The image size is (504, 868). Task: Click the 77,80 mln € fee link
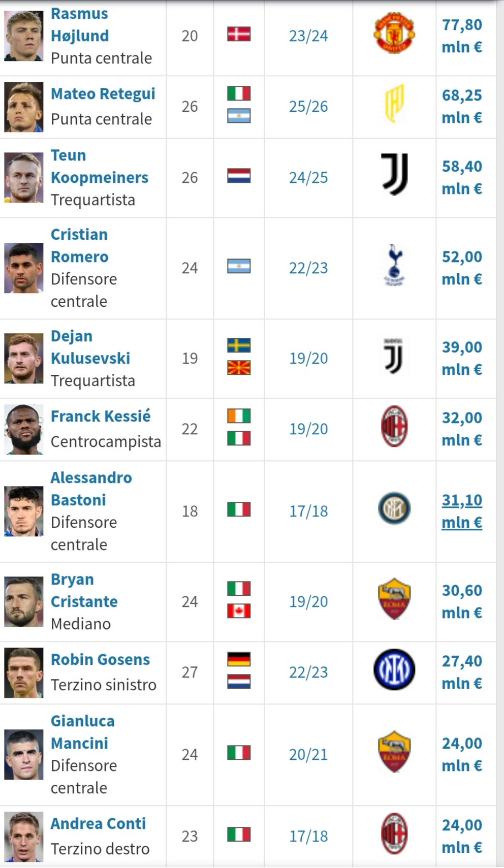click(x=461, y=36)
